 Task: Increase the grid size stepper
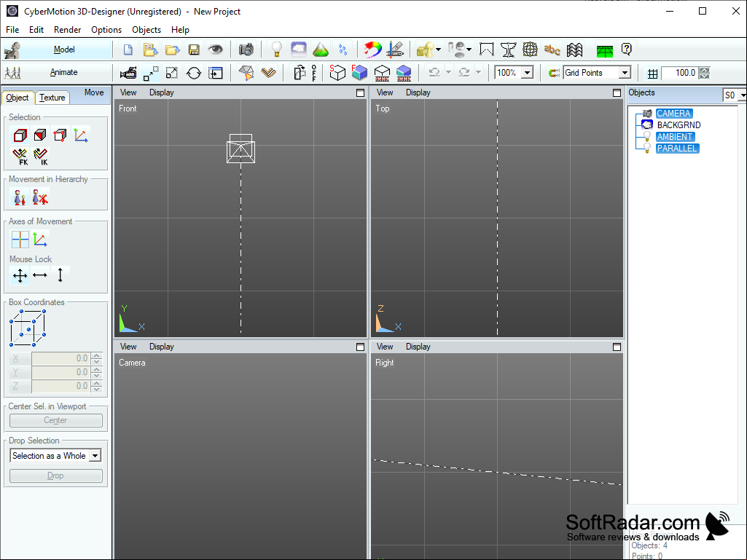[x=704, y=70]
